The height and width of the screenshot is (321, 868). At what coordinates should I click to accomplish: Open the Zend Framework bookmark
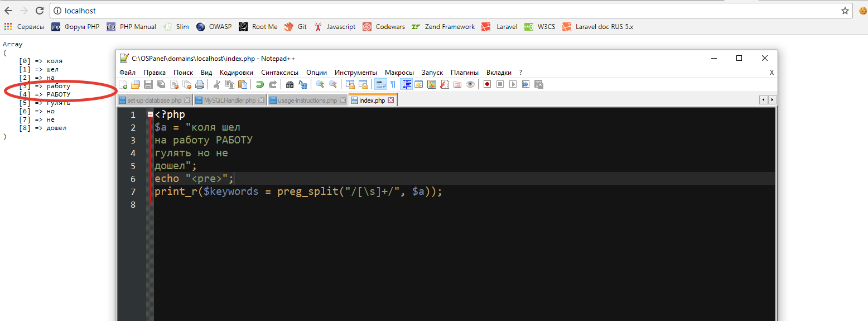tap(443, 26)
